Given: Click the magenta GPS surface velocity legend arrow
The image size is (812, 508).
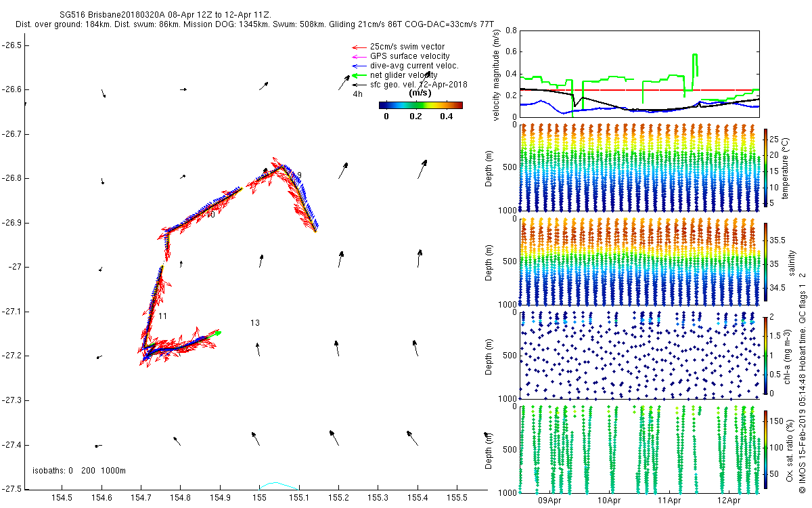Looking at the screenshot, I should 358,56.
